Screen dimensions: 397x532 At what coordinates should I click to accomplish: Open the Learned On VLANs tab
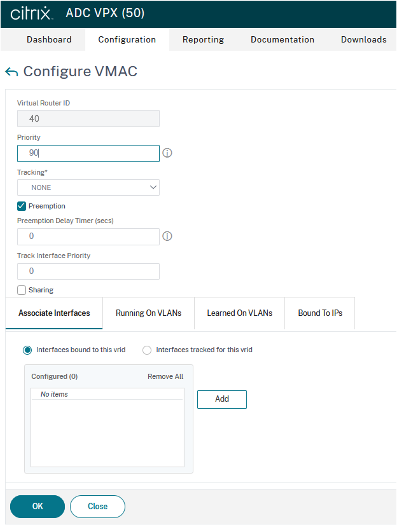click(240, 313)
